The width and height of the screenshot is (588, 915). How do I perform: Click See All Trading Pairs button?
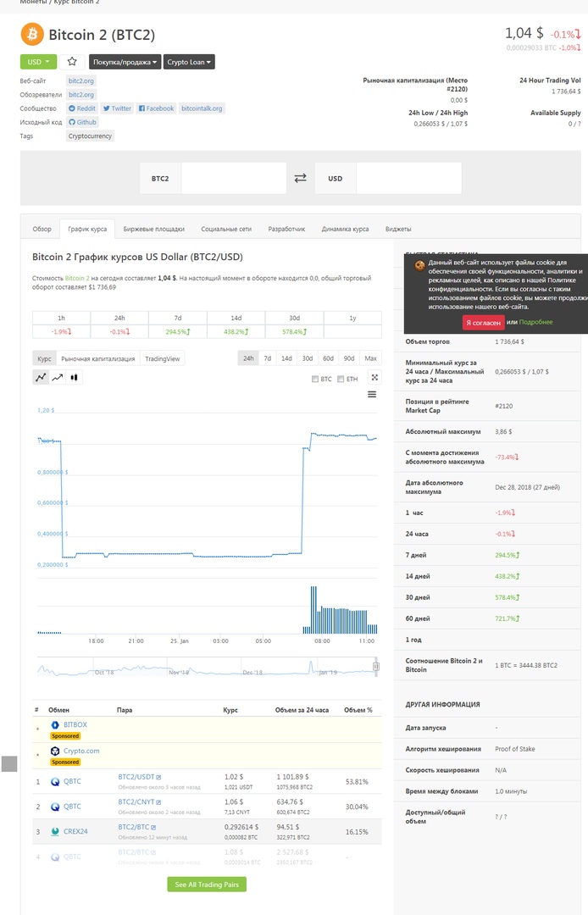(x=207, y=884)
